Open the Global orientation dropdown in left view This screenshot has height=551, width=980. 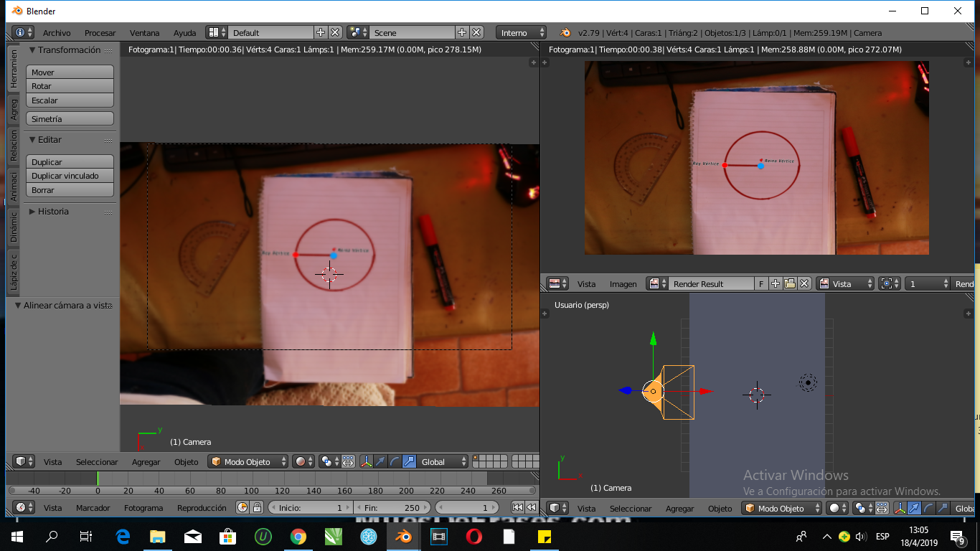coord(443,461)
